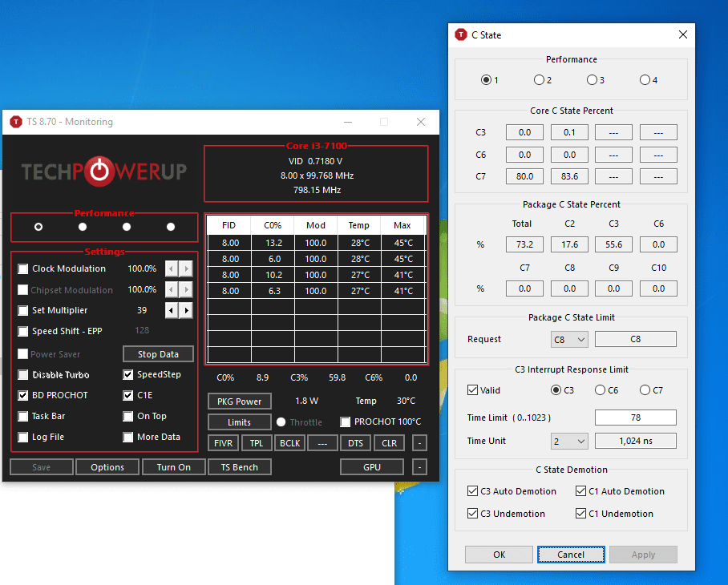Toggle C3 Auto Demotion checkbox

coord(473,490)
